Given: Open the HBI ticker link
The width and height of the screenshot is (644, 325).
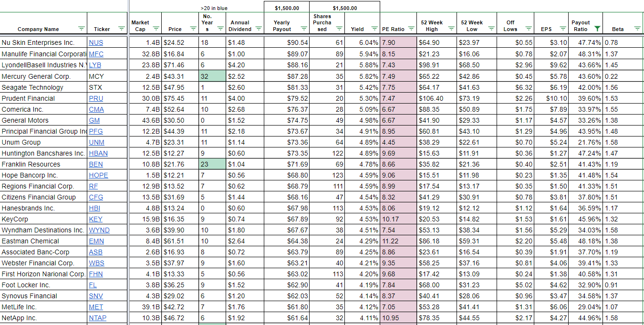Looking at the screenshot, I should [94, 208].
